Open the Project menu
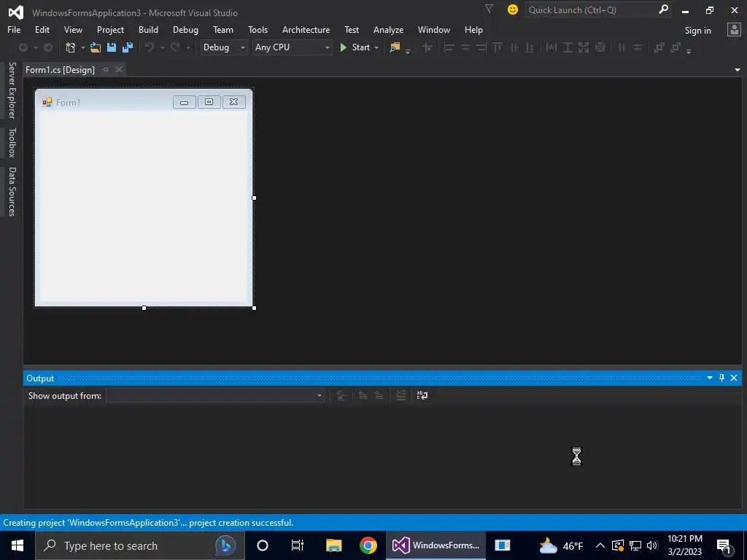 (x=111, y=29)
